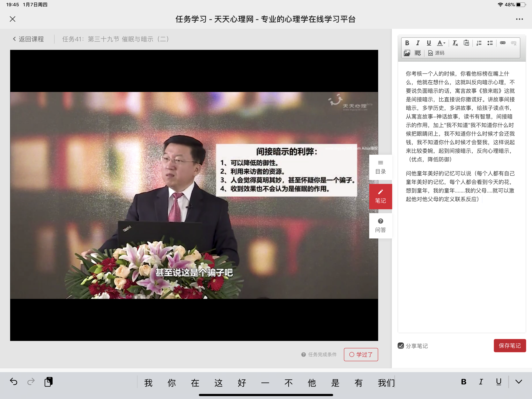The image size is (532, 399).
Task: Toggle the 分享笔记 checkbox
Action: tap(401, 346)
